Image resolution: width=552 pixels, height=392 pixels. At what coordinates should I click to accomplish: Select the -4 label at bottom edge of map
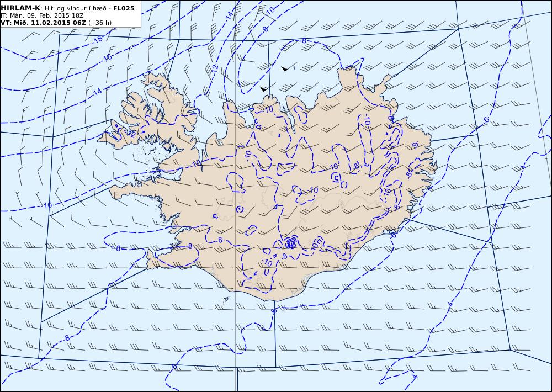point(415,377)
